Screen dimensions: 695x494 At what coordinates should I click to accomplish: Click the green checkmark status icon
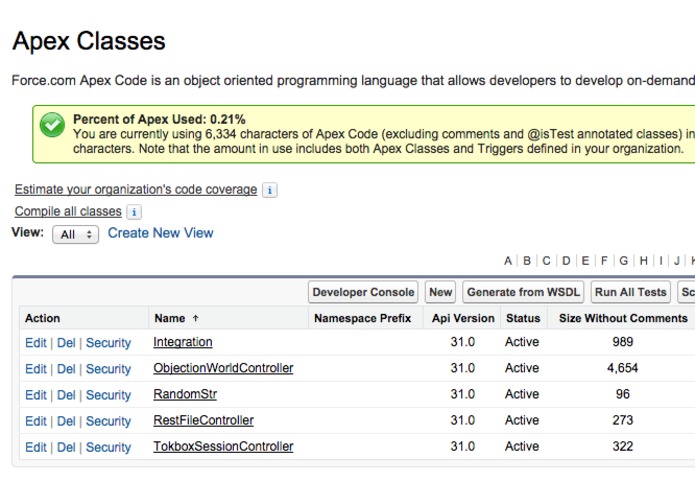pos(52,125)
